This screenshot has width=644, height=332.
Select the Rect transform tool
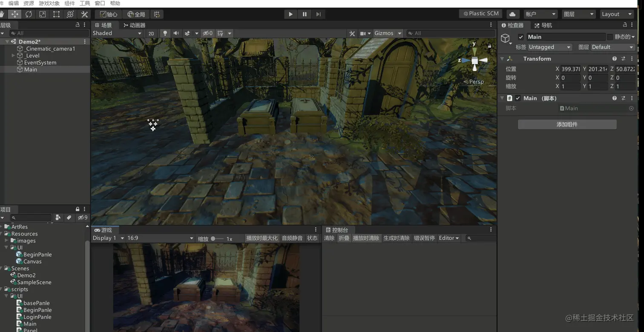tap(56, 14)
